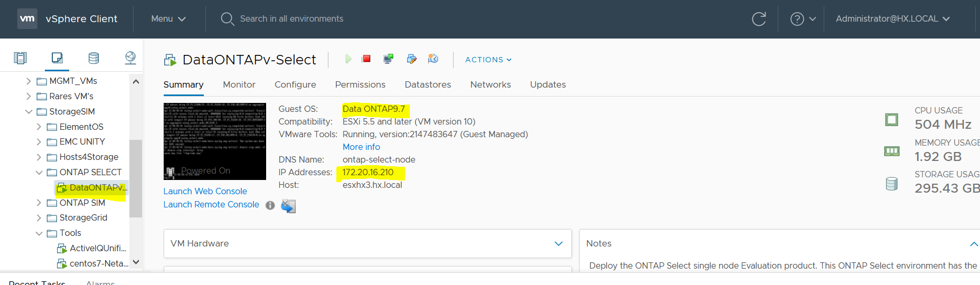Image resolution: width=980 pixels, height=285 pixels.
Task: Click the ActiveIQUnifi VM icon
Action: tap(62, 249)
